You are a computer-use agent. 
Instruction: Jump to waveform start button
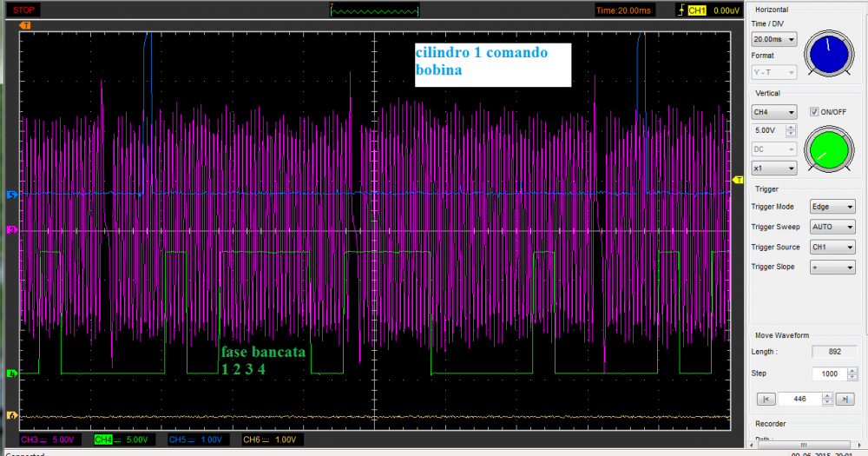(x=766, y=399)
